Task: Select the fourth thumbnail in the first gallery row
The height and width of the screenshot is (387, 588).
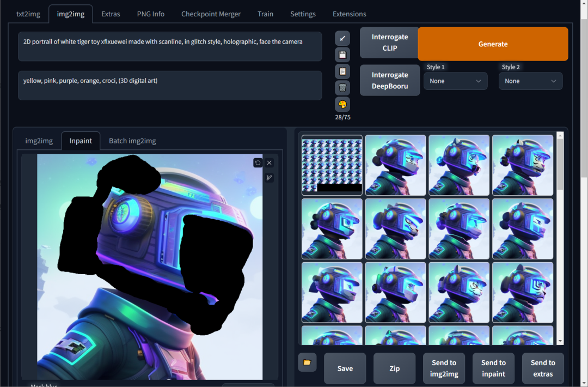Action: (x=523, y=165)
